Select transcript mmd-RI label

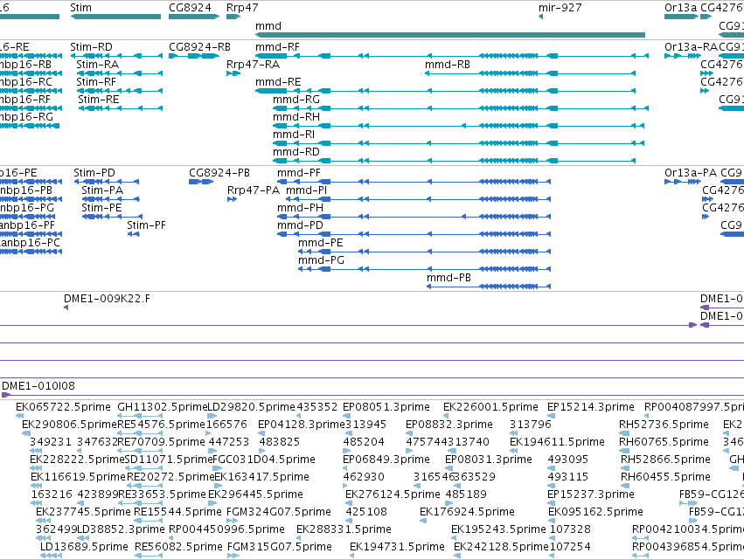[x=294, y=135]
